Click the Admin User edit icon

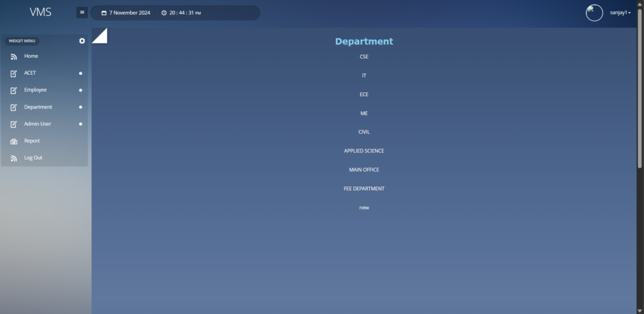pyautogui.click(x=14, y=124)
